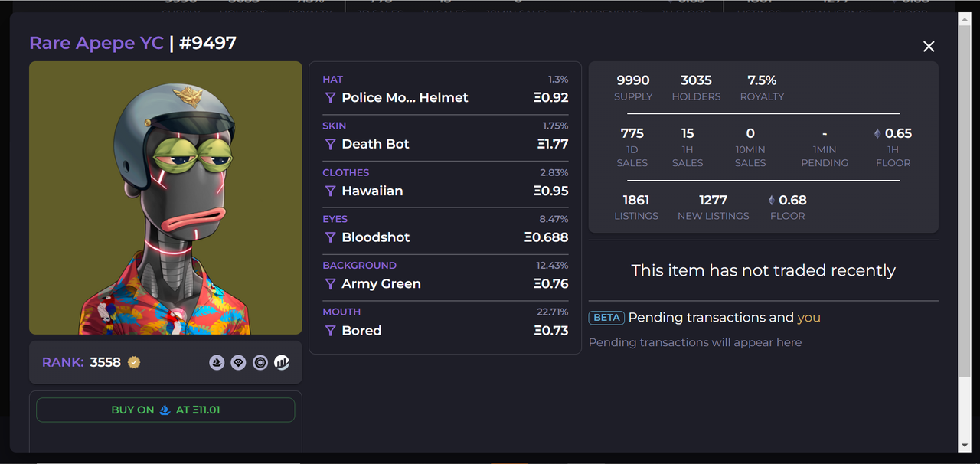Click the 1861 listings value
Viewport: 980px width, 464px height.
pos(635,200)
